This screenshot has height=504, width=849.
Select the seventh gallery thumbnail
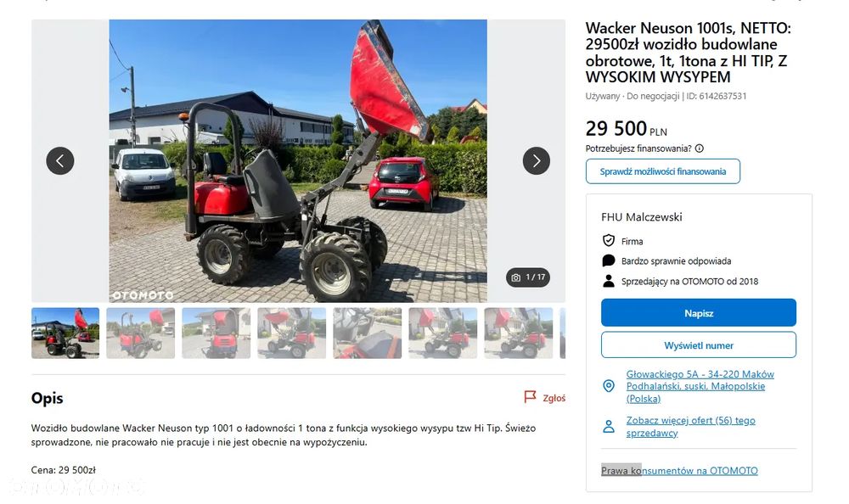518,333
